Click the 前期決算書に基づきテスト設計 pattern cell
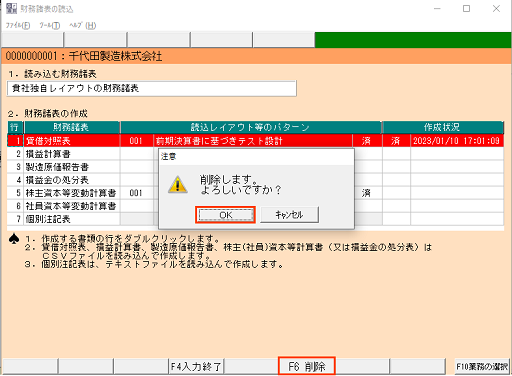Image resolution: width=512 pixels, height=376 pixels. pyautogui.click(x=253, y=141)
